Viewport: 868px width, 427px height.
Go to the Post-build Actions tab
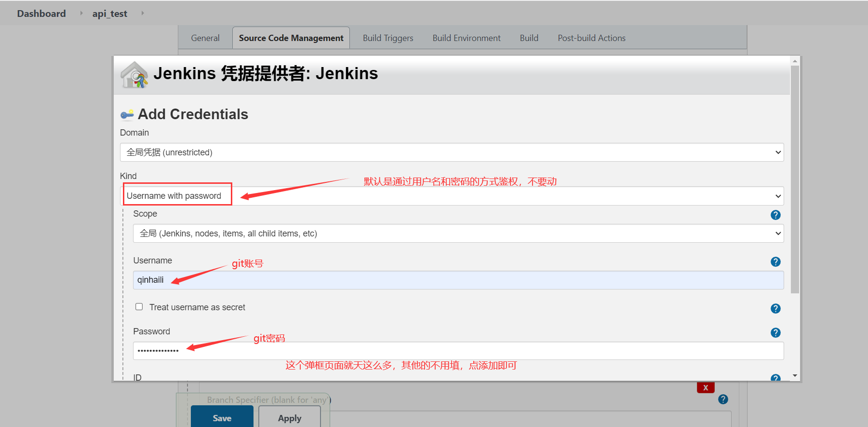point(591,38)
